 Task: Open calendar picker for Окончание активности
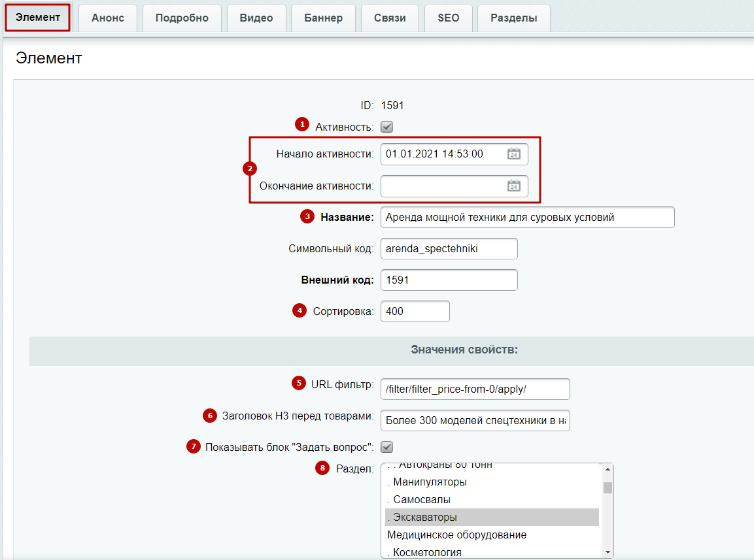tap(514, 186)
